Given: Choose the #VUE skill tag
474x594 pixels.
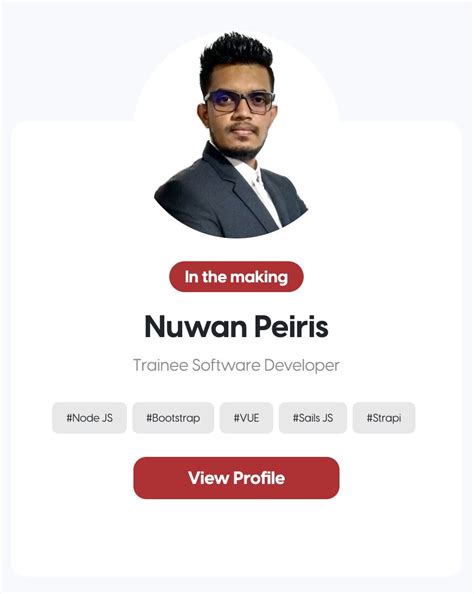Looking at the screenshot, I should tap(246, 418).
